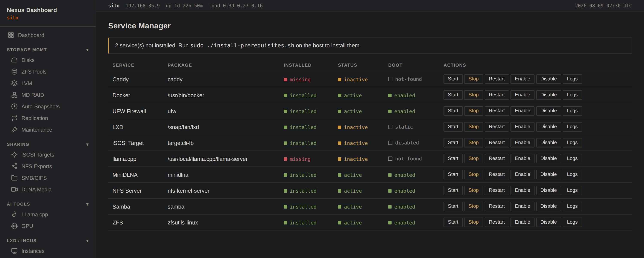The width and height of the screenshot is (644, 258).
Task: Click the LLama.cpp flame icon
Action: [14, 214]
